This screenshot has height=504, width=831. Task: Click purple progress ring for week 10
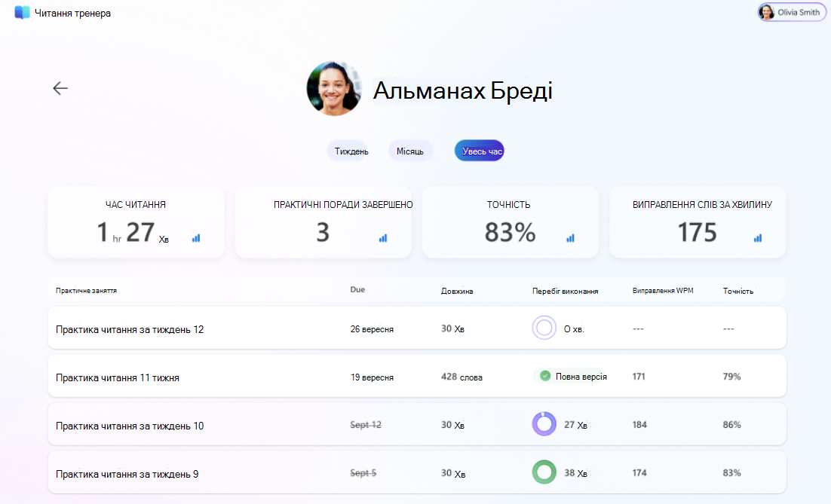[x=544, y=424]
